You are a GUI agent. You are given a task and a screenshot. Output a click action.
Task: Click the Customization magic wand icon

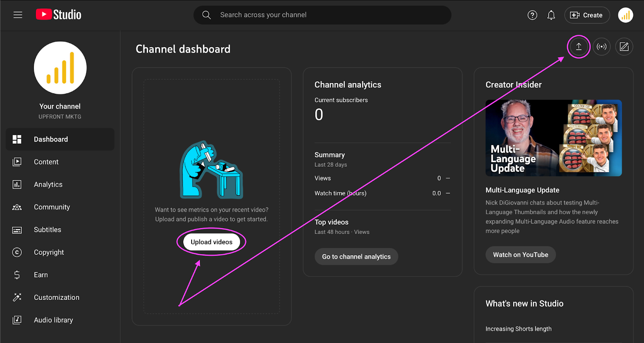[x=17, y=298]
